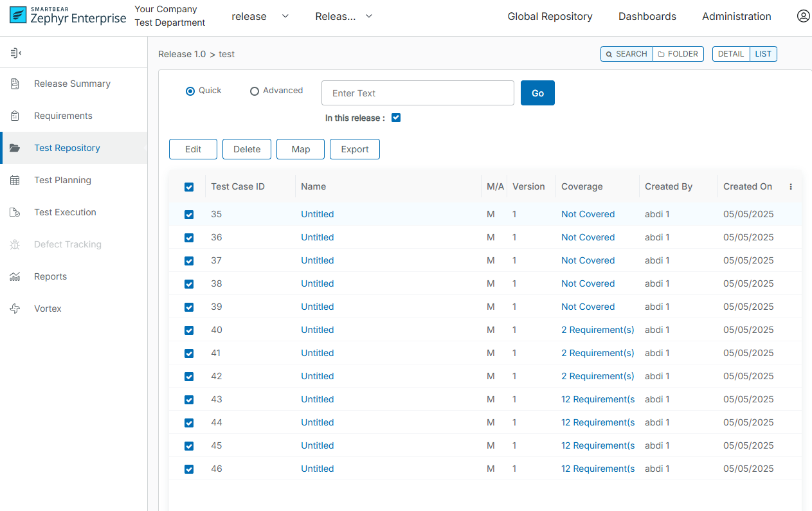This screenshot has height=511, width=812.
Task: Click the Test Planning calendar icon
Action: pos(15,180)
